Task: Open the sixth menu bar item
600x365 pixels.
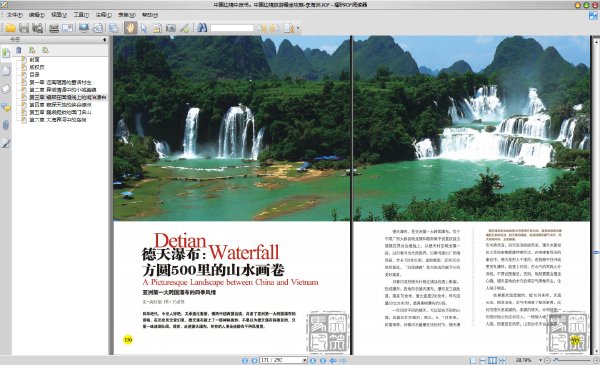Action: (x=127, y=15)
